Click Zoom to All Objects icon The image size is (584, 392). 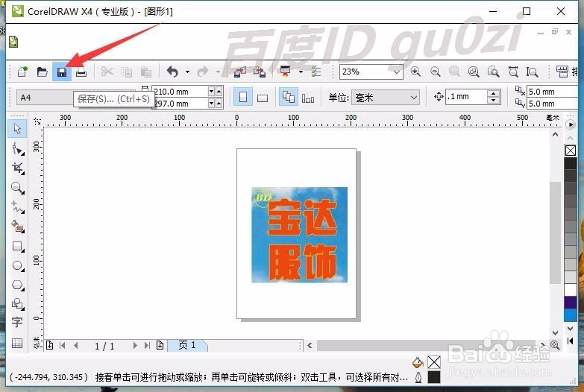(x=474, y=72)
